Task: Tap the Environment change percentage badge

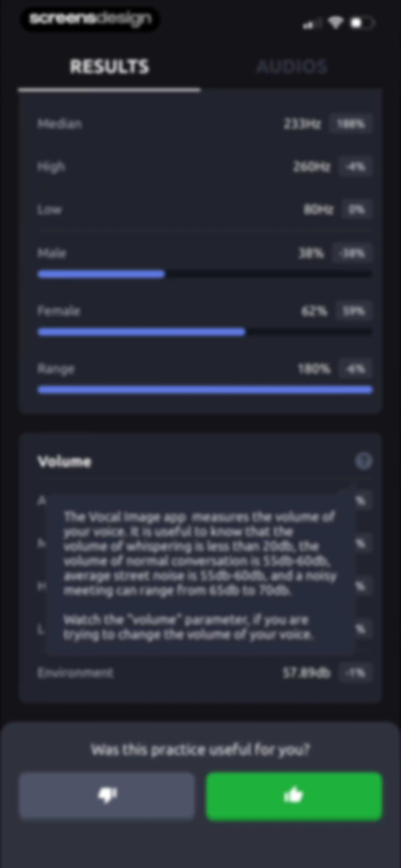Action: pos(356,673)
